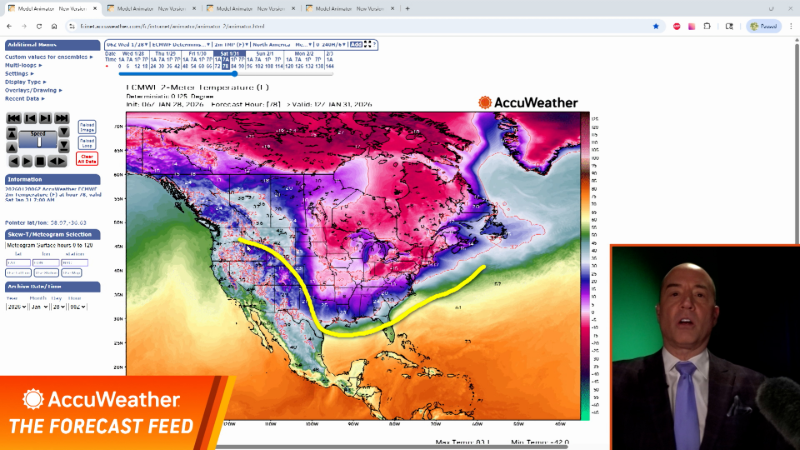Viewport: 800px width, 450px height.
Task: Open the Overlays/Drawing menu
Action: pyautogui.click(x=34, y=90)
